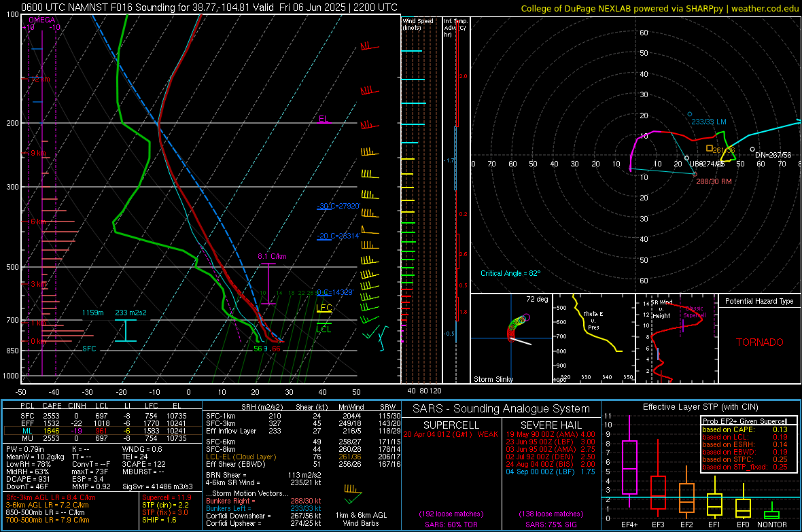This screenshot has width=802, height=532.
Task: Click the based on STP_fixed: 0.25 line
Action: tap(745, 467)
